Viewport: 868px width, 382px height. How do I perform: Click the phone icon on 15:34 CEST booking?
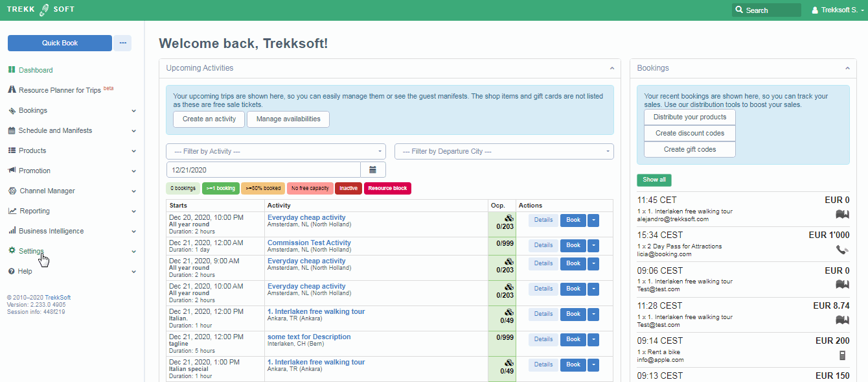(842, 250)
